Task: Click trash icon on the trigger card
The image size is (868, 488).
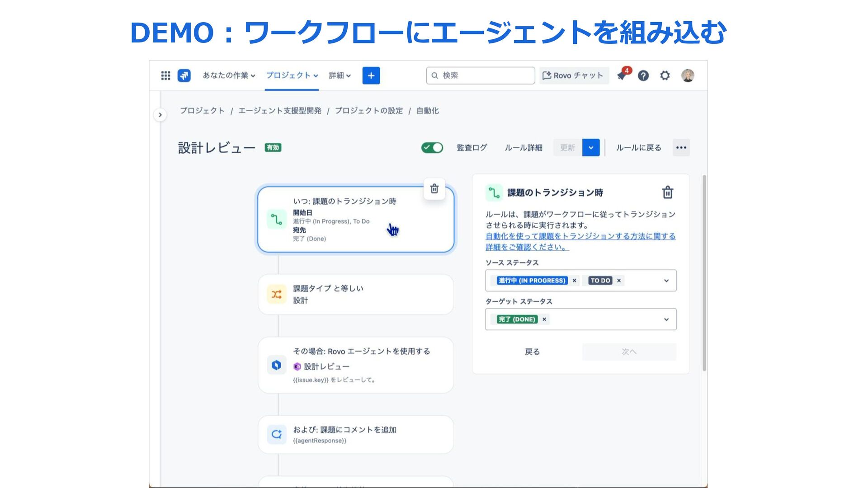Action: pos(434,189)
